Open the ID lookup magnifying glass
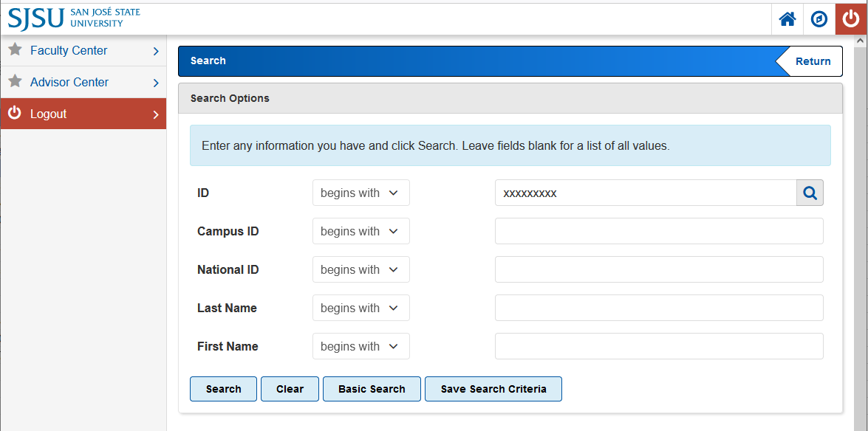Viewport: 868px width, 431px height. click(810, 193)
